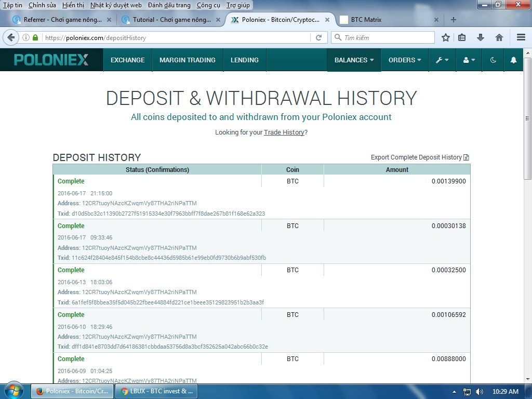Click the amount 0.00030138

(x=448, y=226)
